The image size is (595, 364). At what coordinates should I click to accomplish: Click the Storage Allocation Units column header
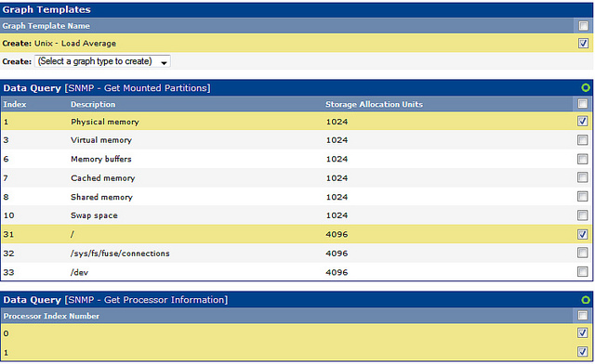pyautogui.click(x=374, y=104)
